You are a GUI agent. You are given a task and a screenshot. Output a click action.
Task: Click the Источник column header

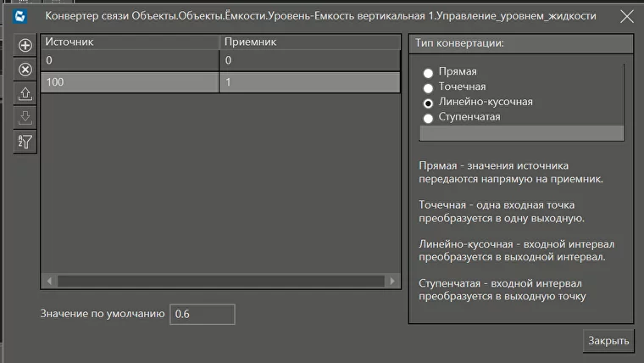point(130,42)
